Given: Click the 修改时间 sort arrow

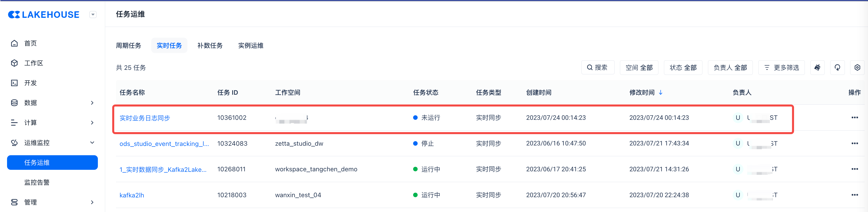Looking at the screenshot, I should click(x=660, y=92).
